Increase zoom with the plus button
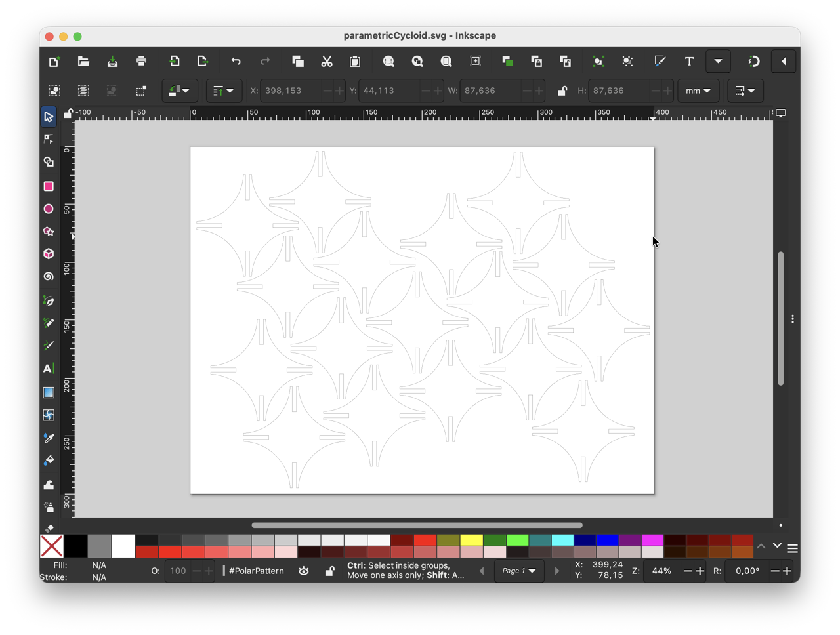 point(700,571)
